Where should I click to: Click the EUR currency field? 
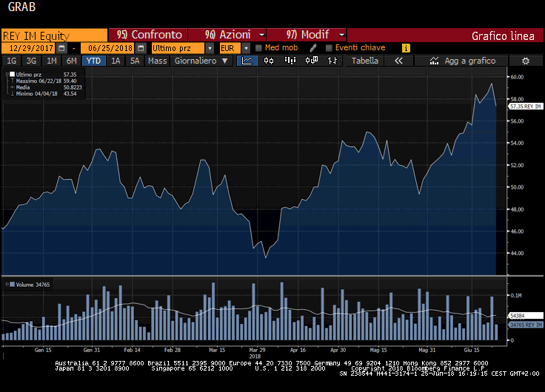230,48
